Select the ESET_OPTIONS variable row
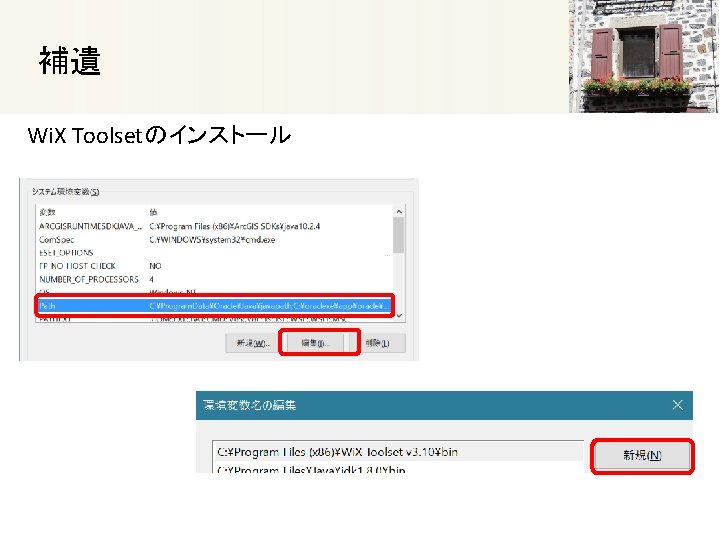 point(214,253)
